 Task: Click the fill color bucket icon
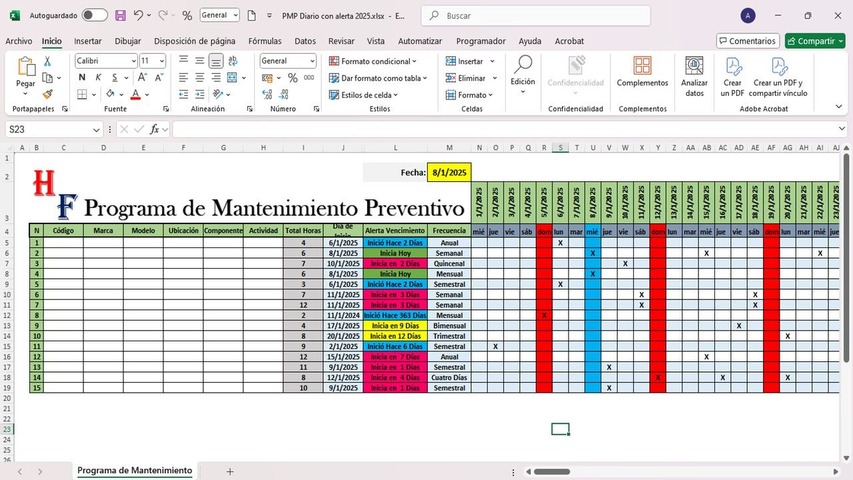click(110, 94)
